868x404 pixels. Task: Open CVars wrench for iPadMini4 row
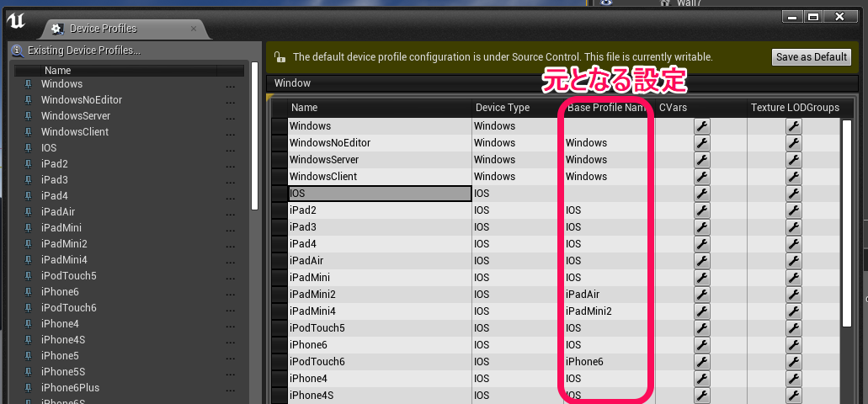click(701, 311)
